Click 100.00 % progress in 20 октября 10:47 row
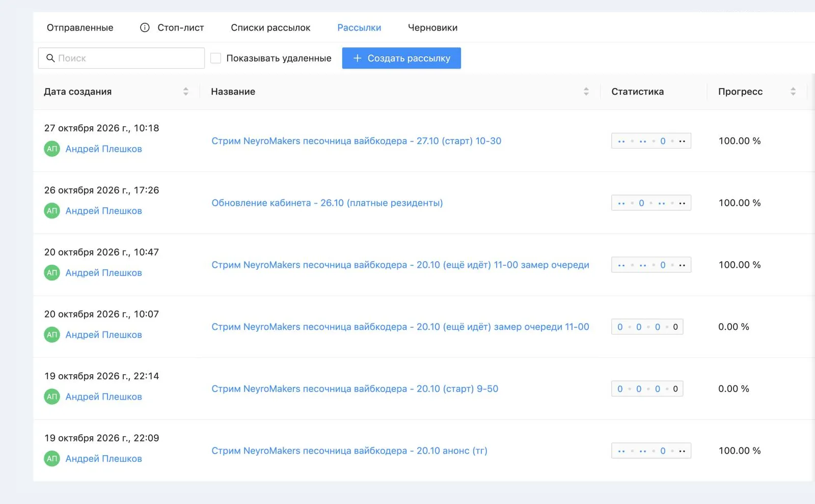This screenshot has height=504, width=815. pos(740,265)
